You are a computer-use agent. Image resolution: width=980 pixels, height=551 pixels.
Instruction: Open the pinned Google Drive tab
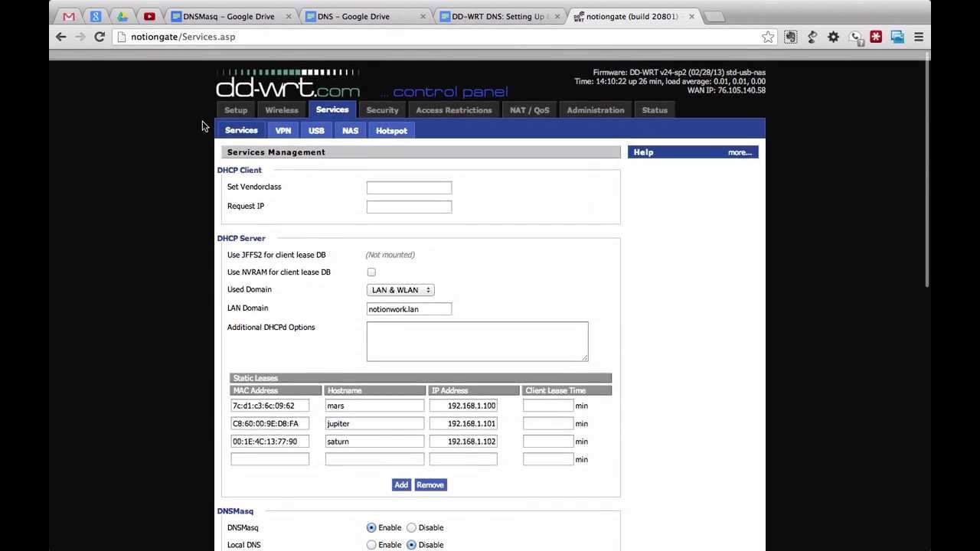[x=122, y=16]
